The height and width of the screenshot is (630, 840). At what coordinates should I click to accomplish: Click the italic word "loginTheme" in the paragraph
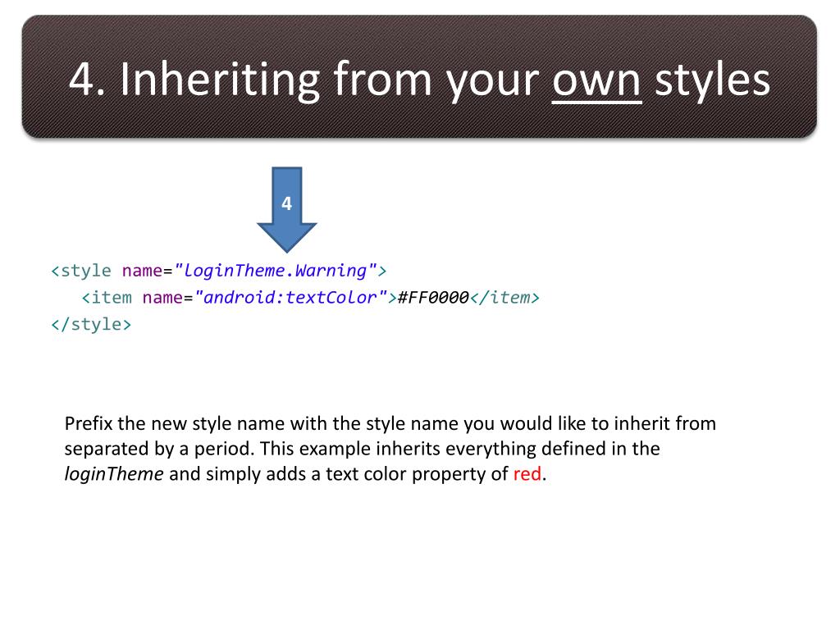click(x=114, y=473)
